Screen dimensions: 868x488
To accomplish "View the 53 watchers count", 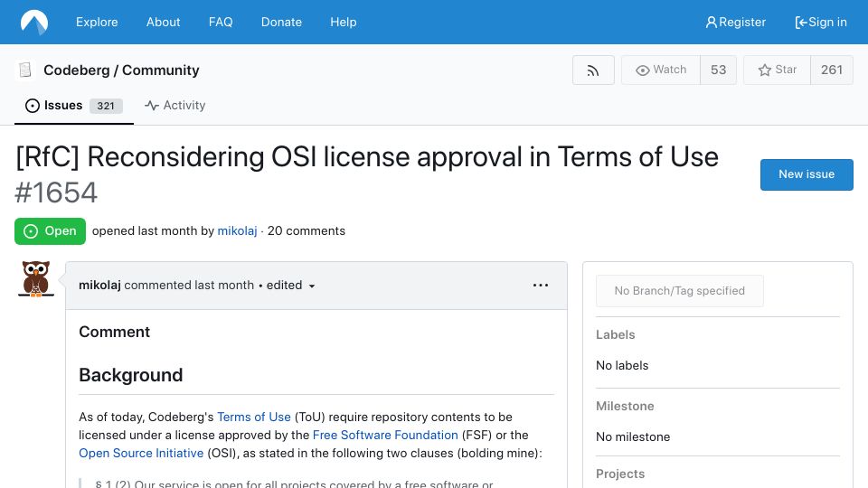I will click(718, 70).
